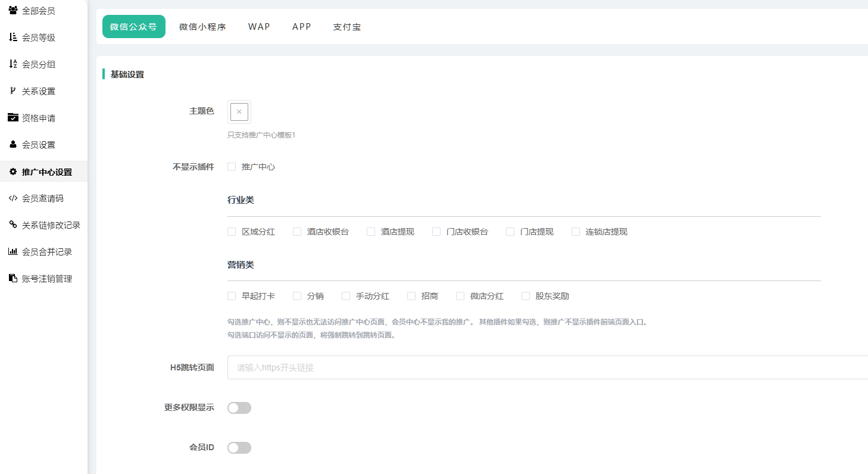The height and width of the screenshot is (474, 868).
Task: Select the 微信公众号 tab
Action: pos(133,27)
